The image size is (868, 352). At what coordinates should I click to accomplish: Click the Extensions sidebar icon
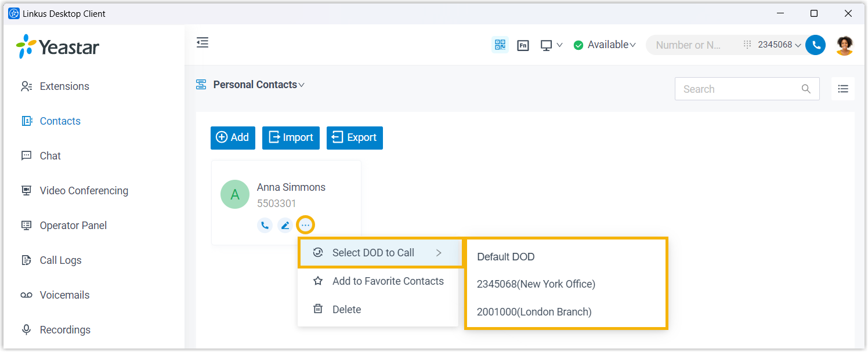26,86
